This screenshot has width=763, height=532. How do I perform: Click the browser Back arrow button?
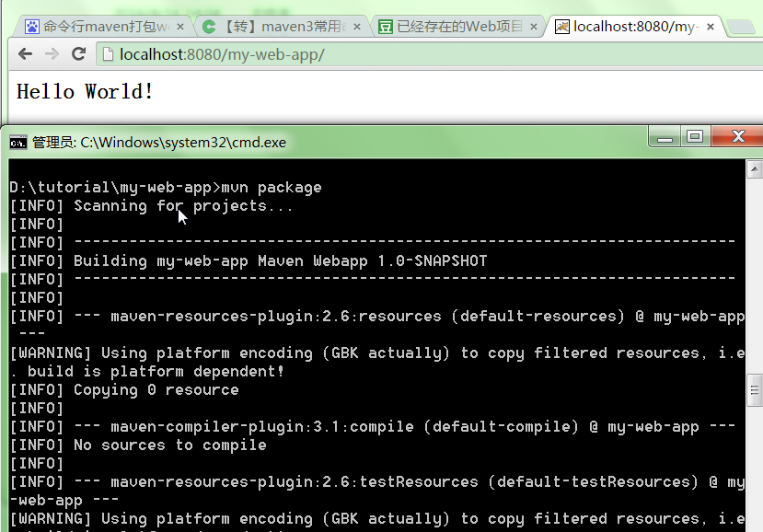[x=26, y=54]
